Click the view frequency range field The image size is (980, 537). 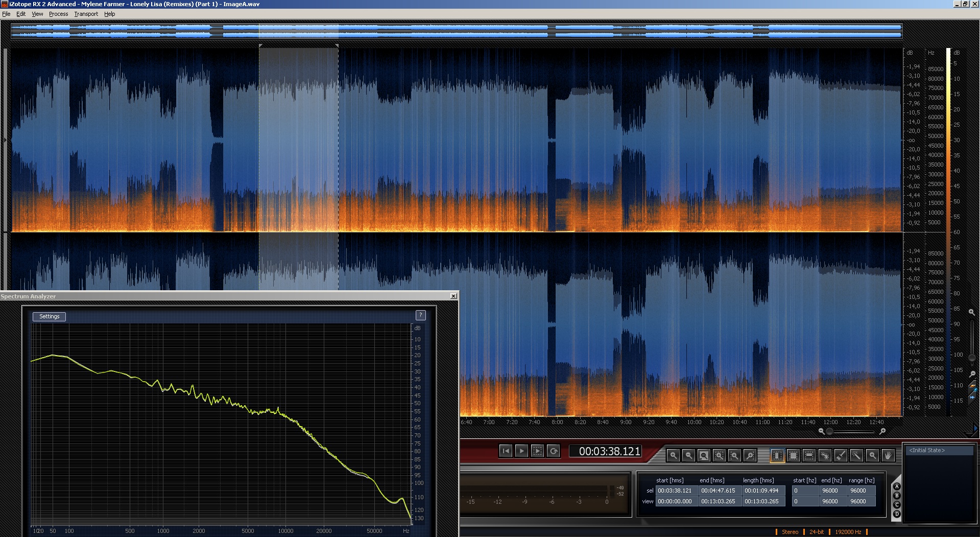coord(862,501)
